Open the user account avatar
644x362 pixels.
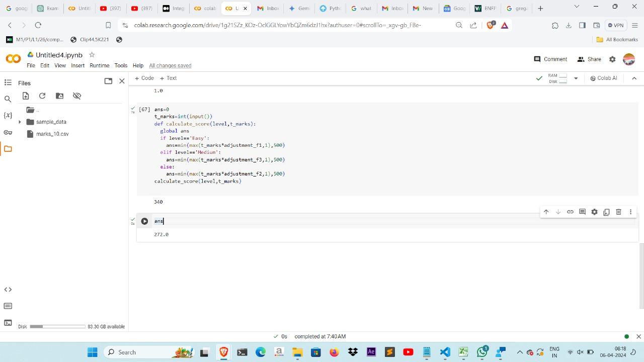point(629,59)
